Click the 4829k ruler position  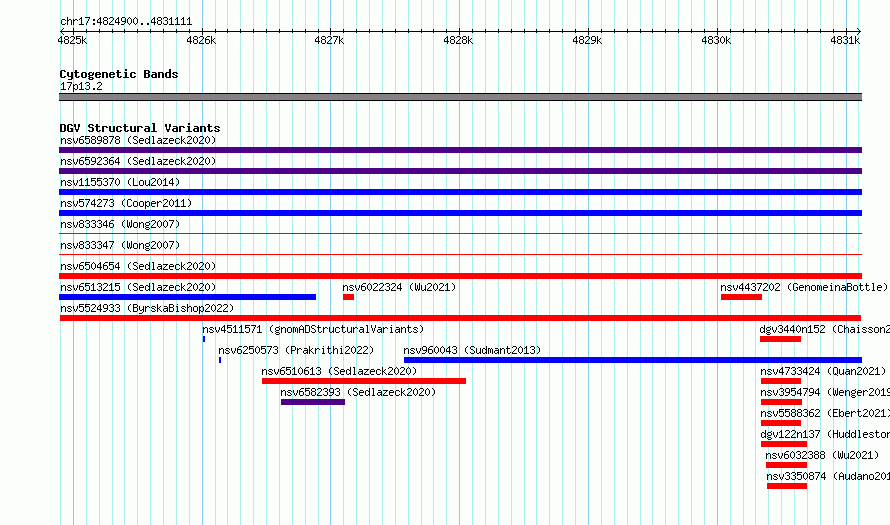pyautogui.click(x=587, y=40)
